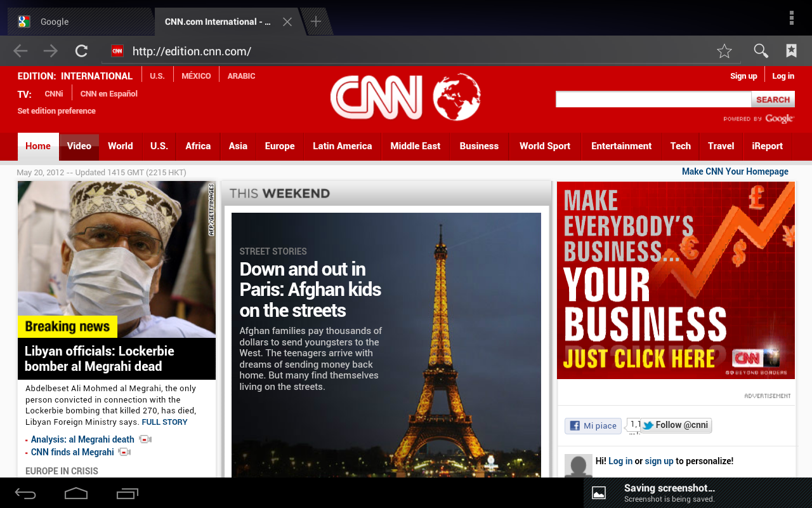Open the Latin America section
This screenshot has width=812, height=508.
343,146
